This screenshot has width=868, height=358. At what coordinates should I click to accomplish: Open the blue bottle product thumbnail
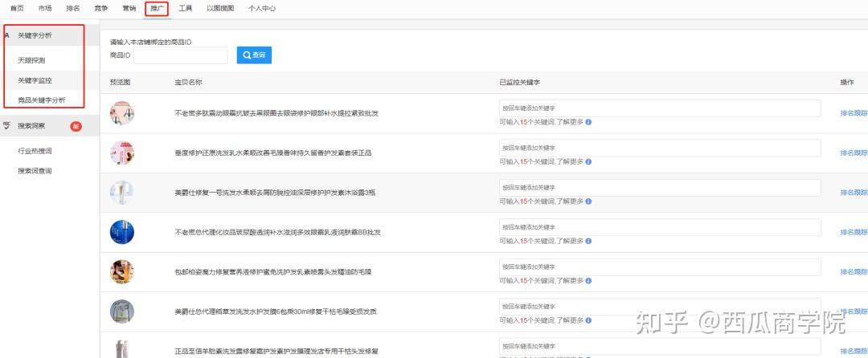coord(122,232)
